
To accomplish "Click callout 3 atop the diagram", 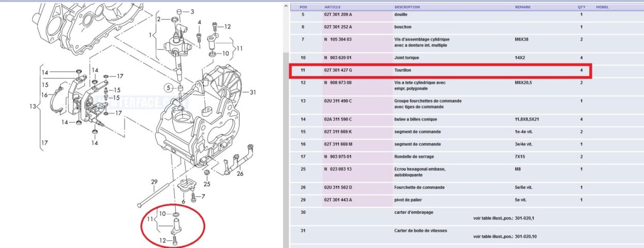I will pos(192,11).
